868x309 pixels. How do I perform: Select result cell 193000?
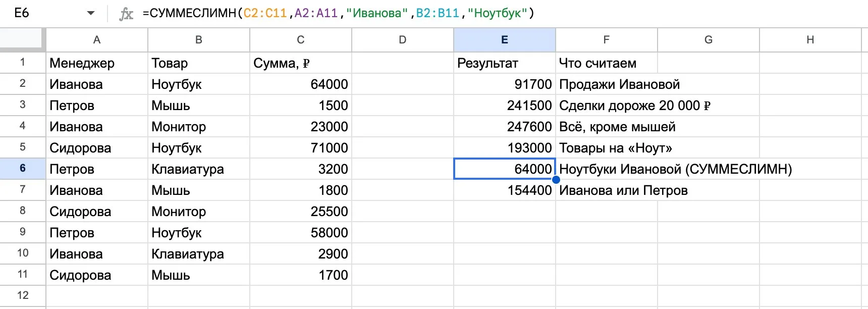coord(505,148)
